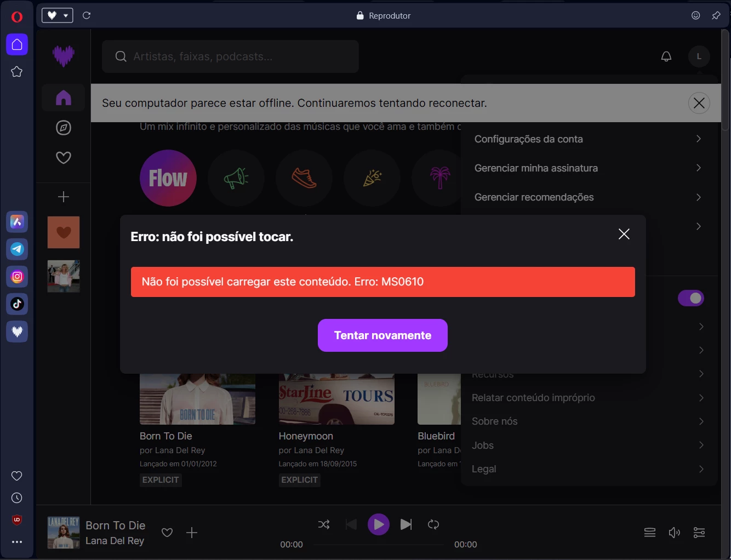Open the Lana Del Rey playlist thumbnail
This screenshot has width=731, height=560.
coord(64,276)
